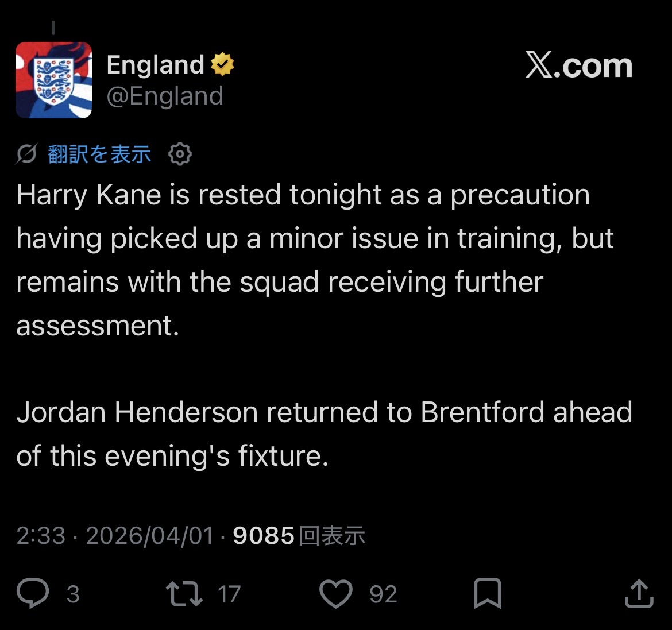Click the gold verified badge
672x630 pixels.
[x=222, y=64]
